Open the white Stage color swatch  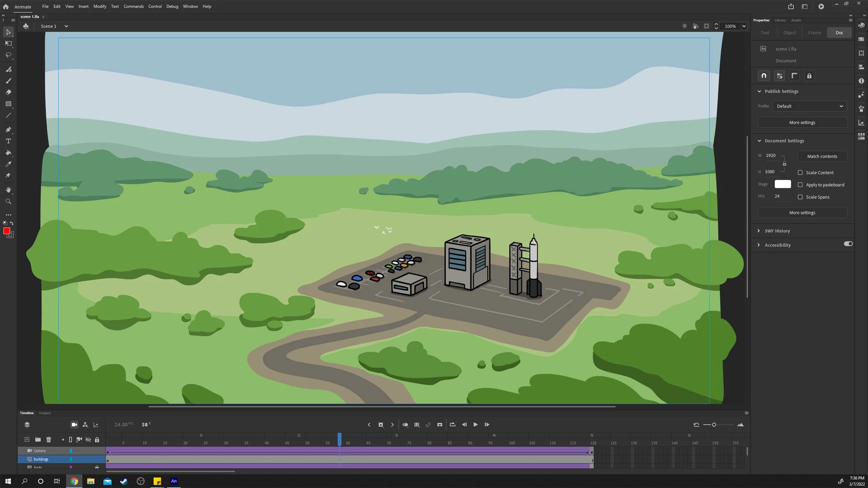point(783,184)
